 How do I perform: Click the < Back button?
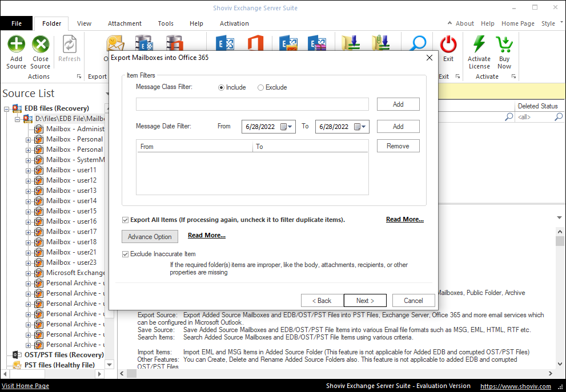coord(322,301)
